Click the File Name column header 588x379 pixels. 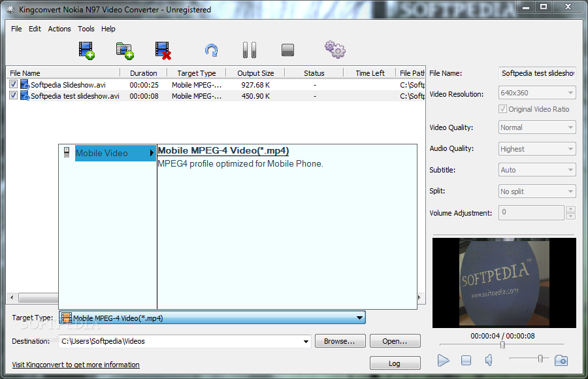63,73
